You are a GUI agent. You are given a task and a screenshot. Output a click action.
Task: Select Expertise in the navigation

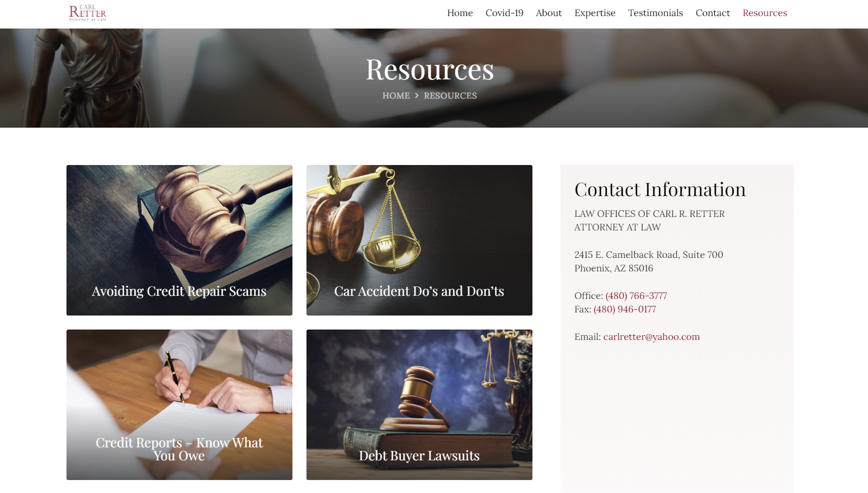[595, 13]
